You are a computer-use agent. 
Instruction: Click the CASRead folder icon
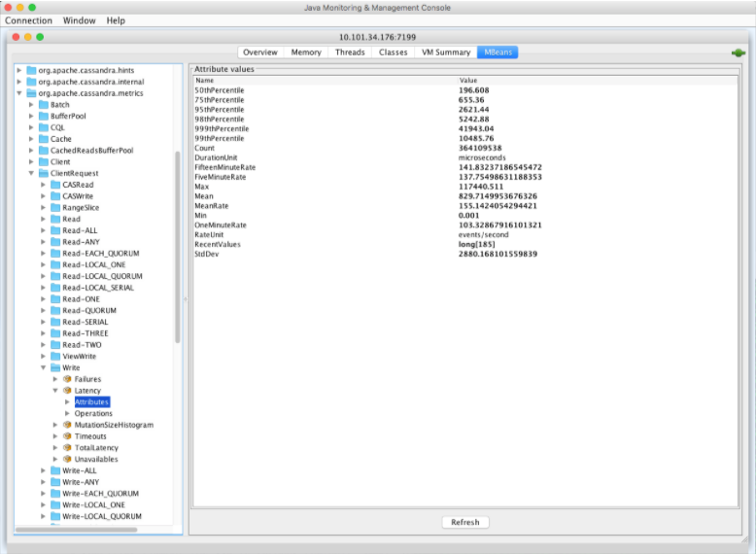pyautogui.click(x=55, y=185)
